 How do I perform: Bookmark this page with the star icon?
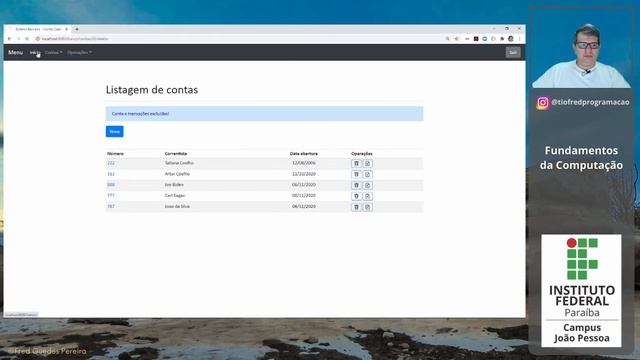tap(457, 39)
